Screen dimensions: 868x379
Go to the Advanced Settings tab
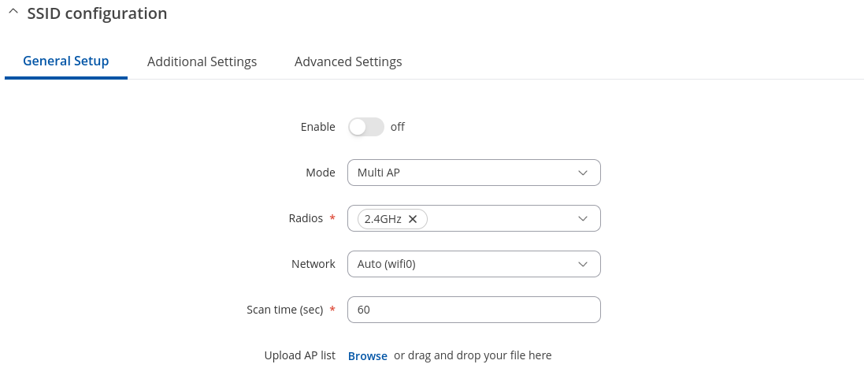(x=348, y=61)
